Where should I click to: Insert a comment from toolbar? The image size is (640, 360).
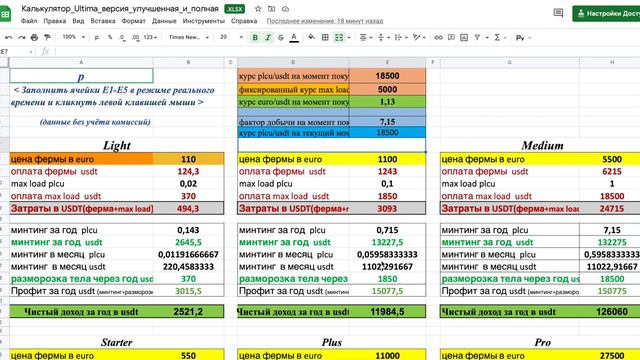[451, 38]
